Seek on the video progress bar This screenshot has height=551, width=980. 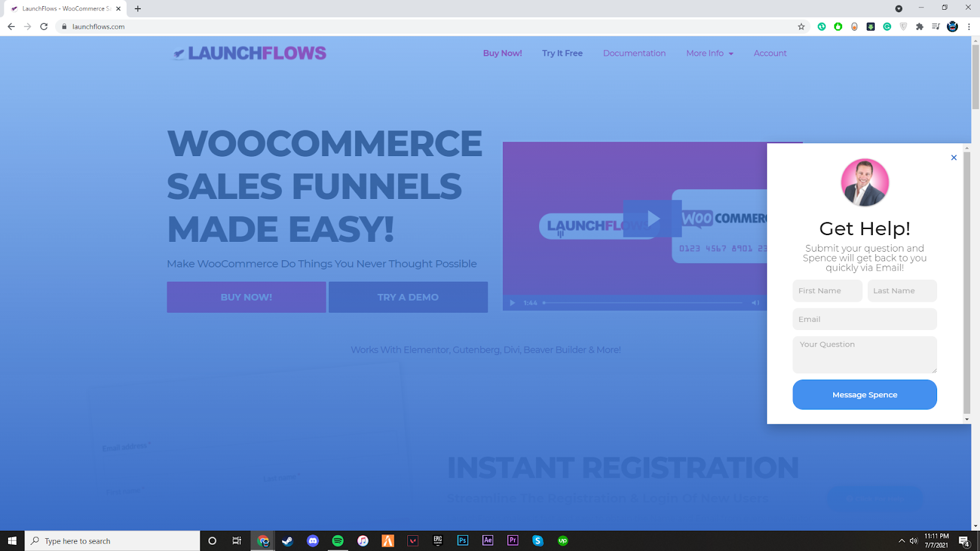tap(643, 302)
